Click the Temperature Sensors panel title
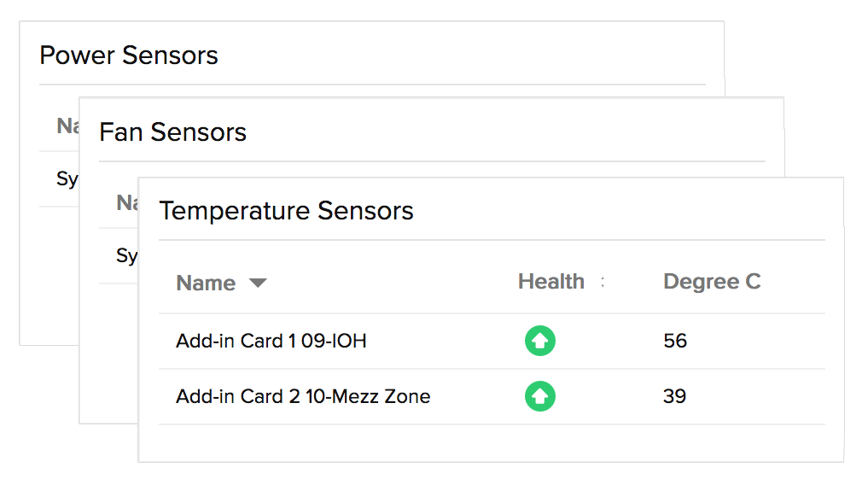Screen dimensions: 868x485 pos(286,210)
